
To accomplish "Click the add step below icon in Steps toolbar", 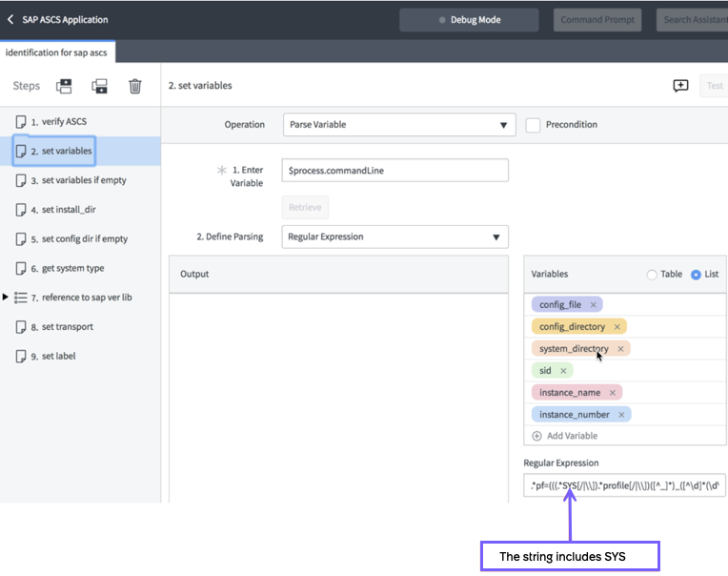I will tap(99, 86).
